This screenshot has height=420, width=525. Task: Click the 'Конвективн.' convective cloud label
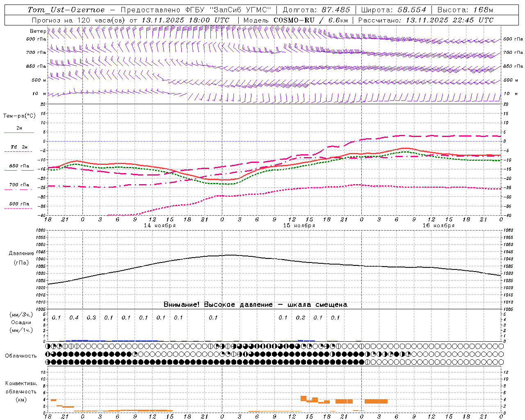pyautogui.click(x=21, y=383)
